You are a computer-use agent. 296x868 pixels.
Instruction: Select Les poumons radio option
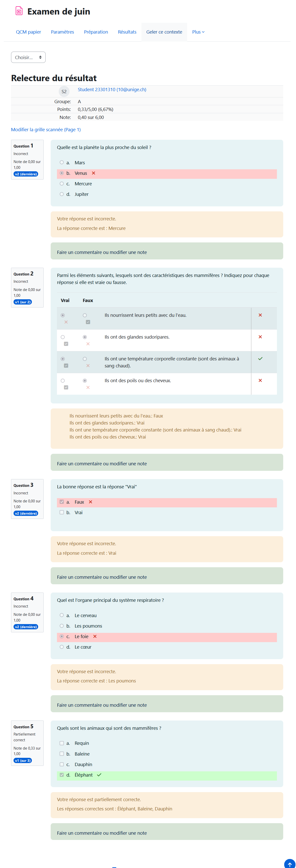click(x=62, y=626)
